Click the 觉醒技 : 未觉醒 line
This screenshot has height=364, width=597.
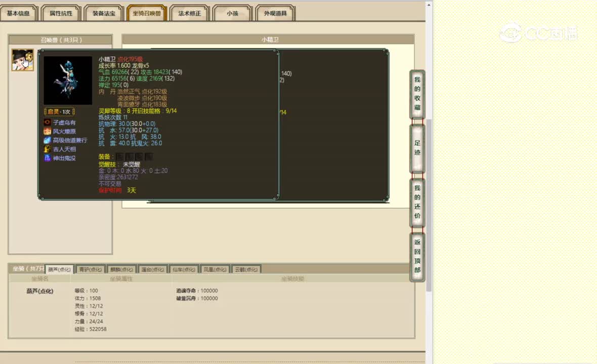pos(119,164)
